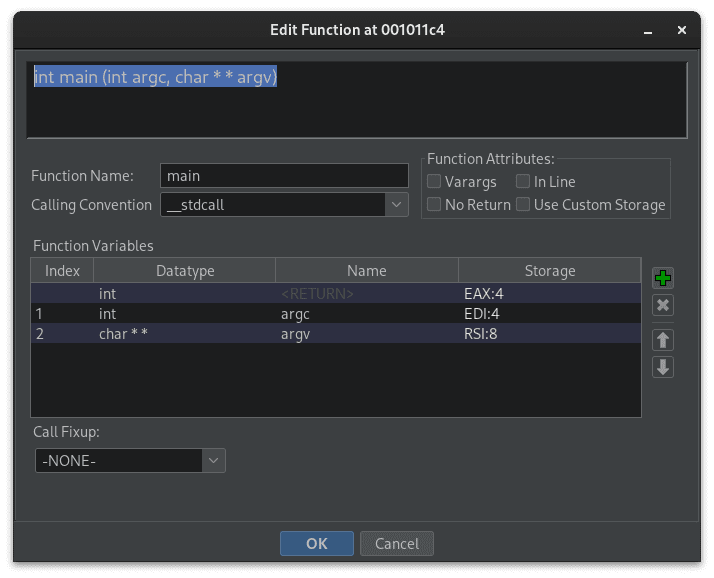
Task: Minimize the Edit Function dialog
Action: [648, 31]
